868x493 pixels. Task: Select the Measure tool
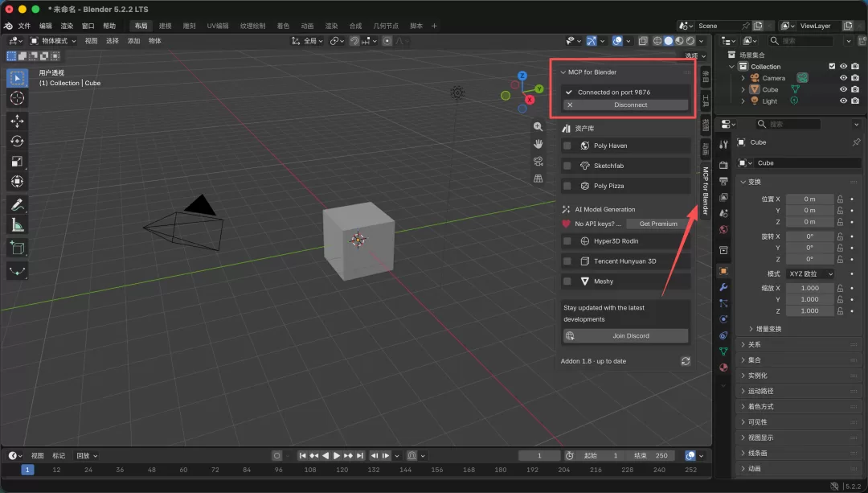tap(17, 225)
